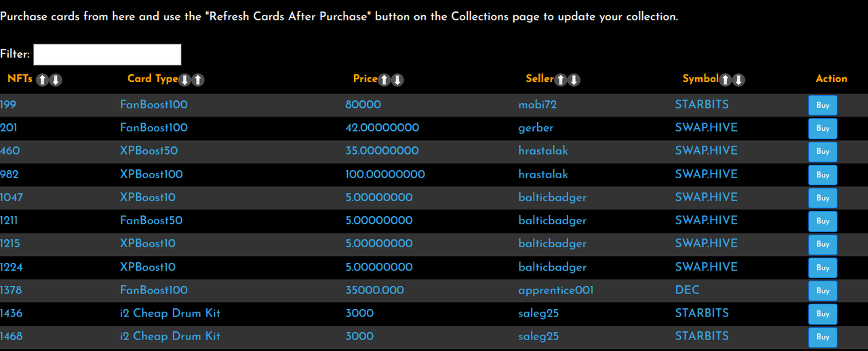Buy NFT 1468 i2 Cheap Drum Kit

[823, 337]
